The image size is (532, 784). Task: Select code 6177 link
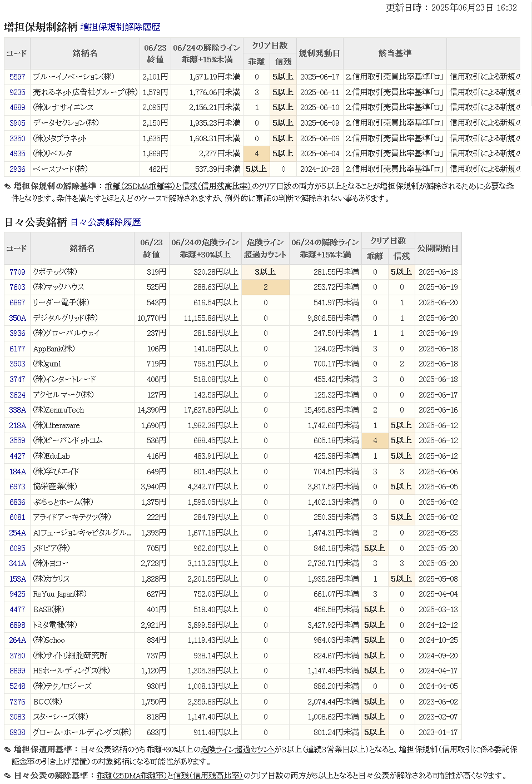click(17, 349)
